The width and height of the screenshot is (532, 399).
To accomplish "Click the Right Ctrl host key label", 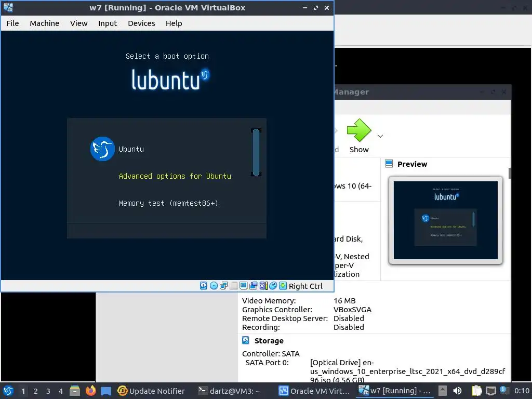I will (305, 286).
